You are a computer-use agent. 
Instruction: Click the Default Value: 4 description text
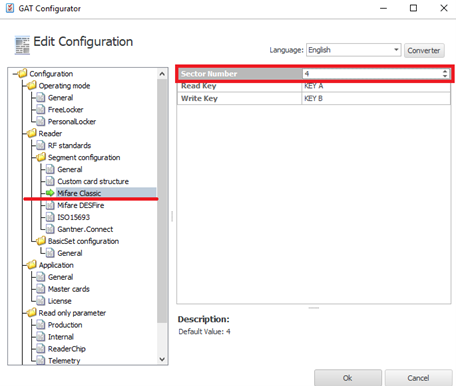(x=204, y=332)
